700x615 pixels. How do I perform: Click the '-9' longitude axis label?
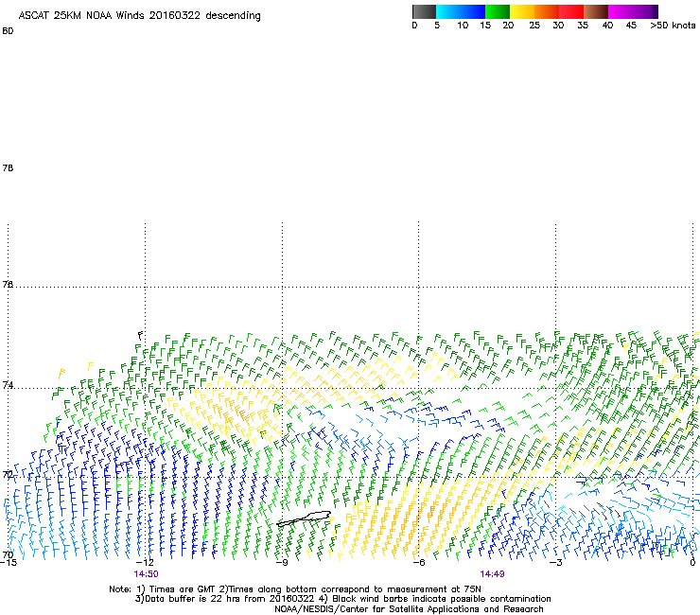[x=282, y=562]
